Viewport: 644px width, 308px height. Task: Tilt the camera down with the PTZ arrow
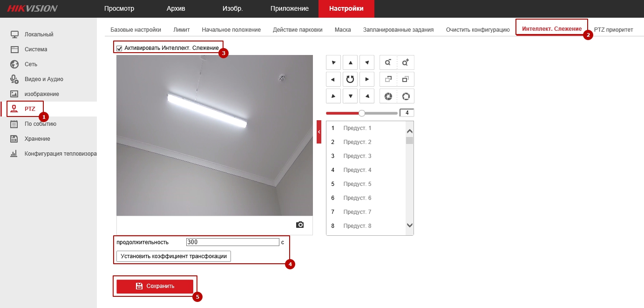point(350,96)
